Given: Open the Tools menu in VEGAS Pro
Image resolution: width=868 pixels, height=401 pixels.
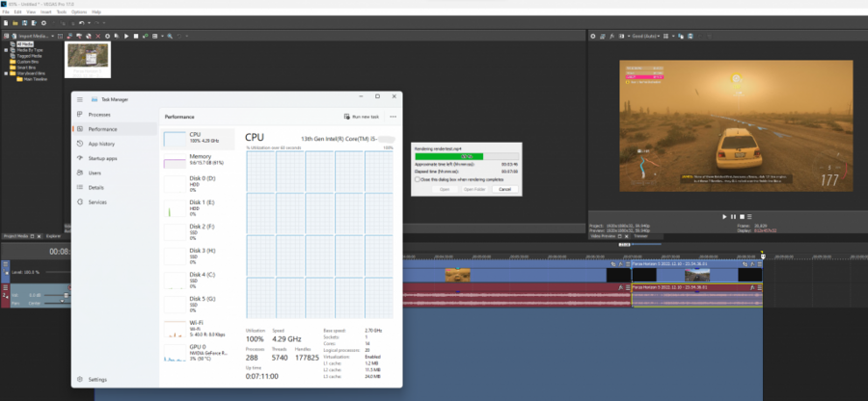Looking at the screenshot, I should pos(62,12).
